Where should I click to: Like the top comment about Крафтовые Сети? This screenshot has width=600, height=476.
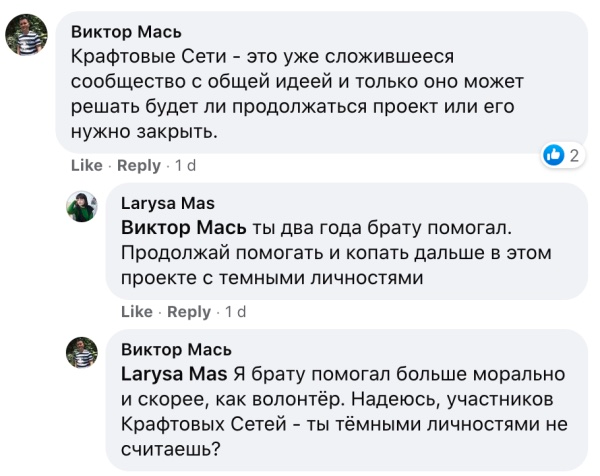pyautogui.click(x=87, y=165)
